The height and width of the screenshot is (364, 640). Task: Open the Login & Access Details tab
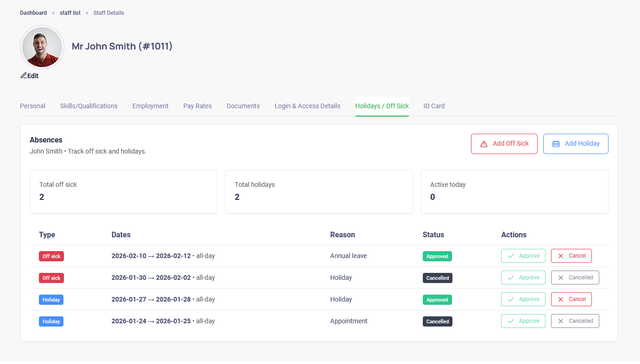click(307, 106)
